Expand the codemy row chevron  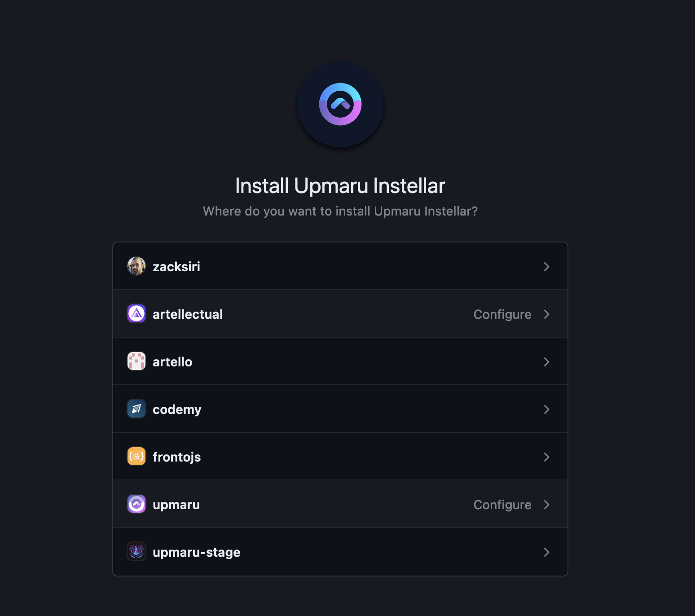(547, 409)
